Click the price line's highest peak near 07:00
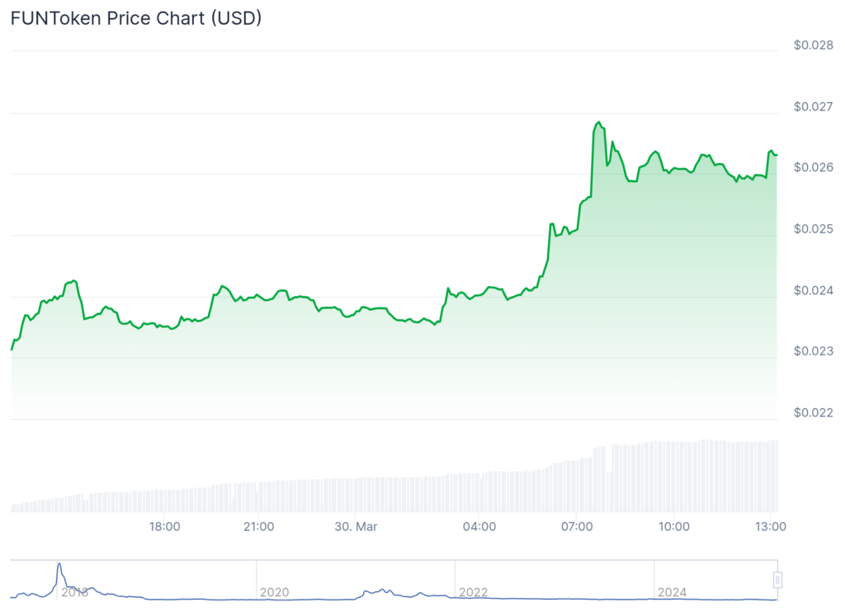This screenshot has width=845, height=616. point(598,122)
